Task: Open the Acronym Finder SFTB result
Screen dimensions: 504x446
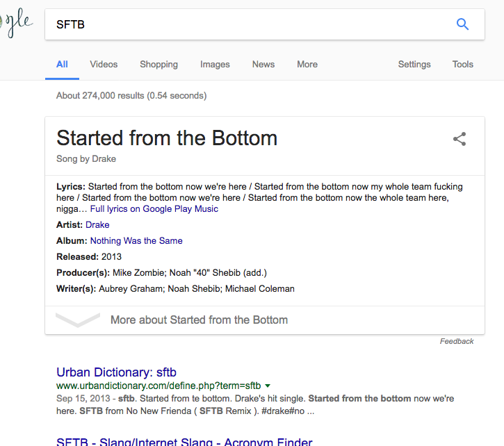Action: pos(184,442)
